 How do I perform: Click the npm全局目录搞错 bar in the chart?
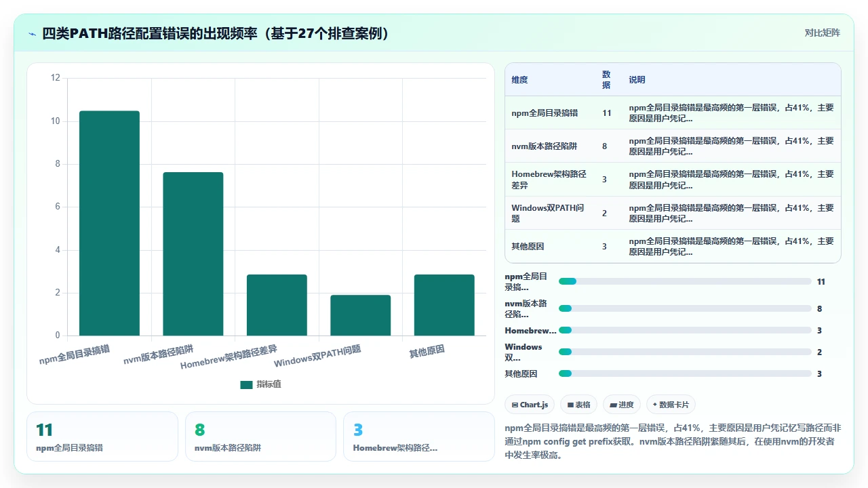tap(109, 223)
